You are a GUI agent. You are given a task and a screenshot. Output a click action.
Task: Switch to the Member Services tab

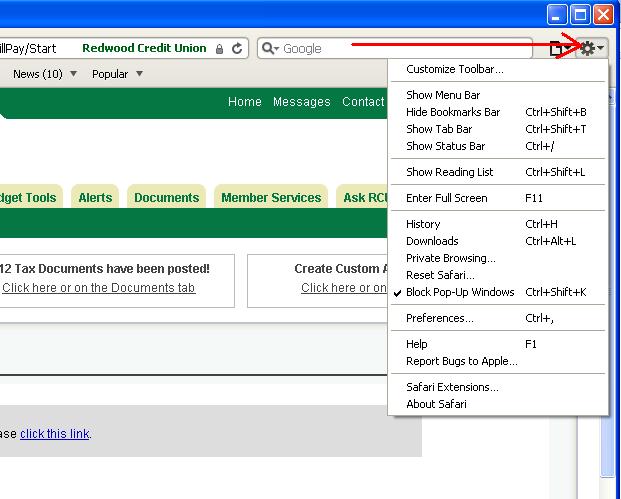[271, 196]
